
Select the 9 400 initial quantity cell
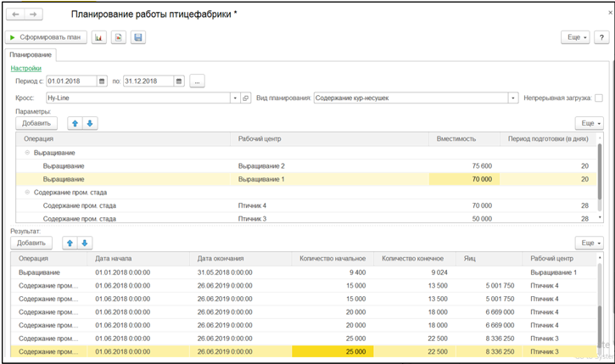point(333,272)
